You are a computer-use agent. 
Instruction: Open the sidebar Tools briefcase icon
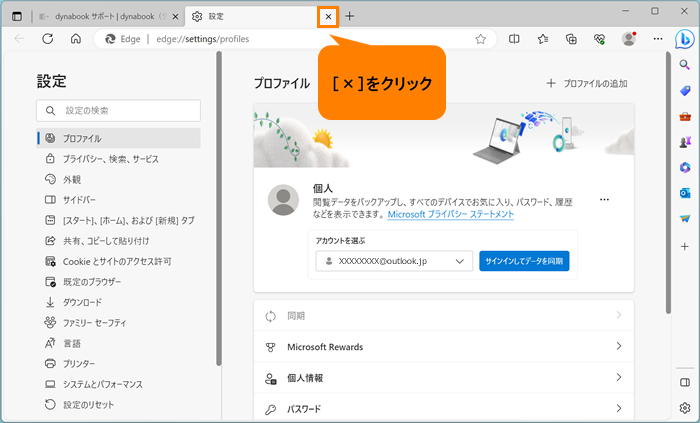(685, 117)
